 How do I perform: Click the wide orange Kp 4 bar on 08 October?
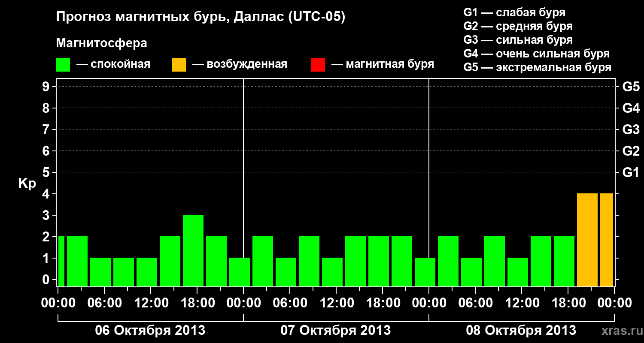pos(587,240)
